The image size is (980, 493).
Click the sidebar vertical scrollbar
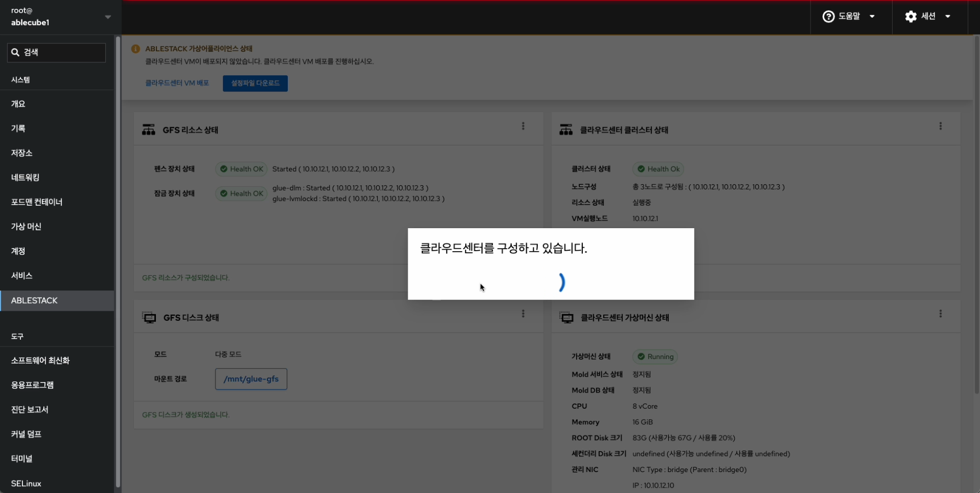pos(118,262)
